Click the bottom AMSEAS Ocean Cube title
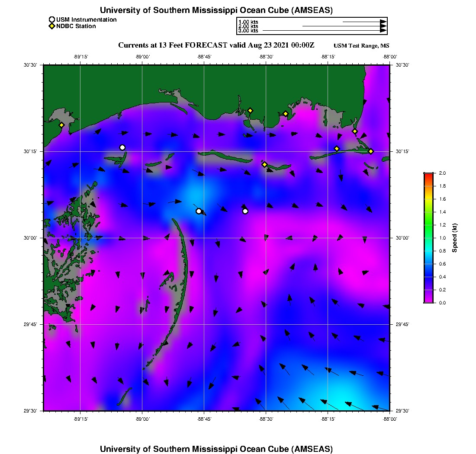Image resolution: width=476 pixels, height=454 pixels. (x=216, y=449)
